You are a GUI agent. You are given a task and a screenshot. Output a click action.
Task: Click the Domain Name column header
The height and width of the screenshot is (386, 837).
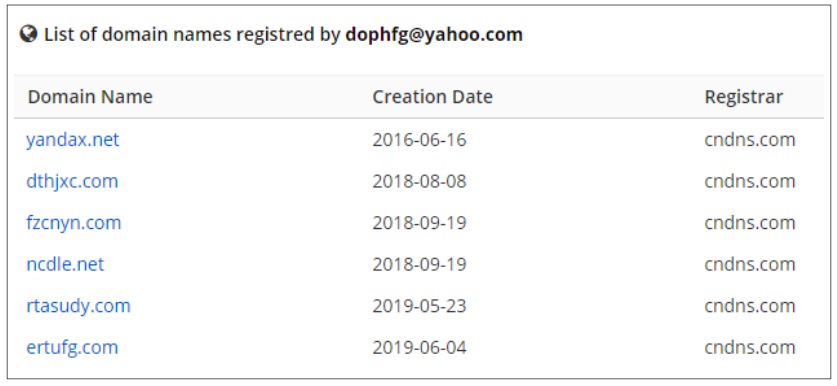point(90,97)
